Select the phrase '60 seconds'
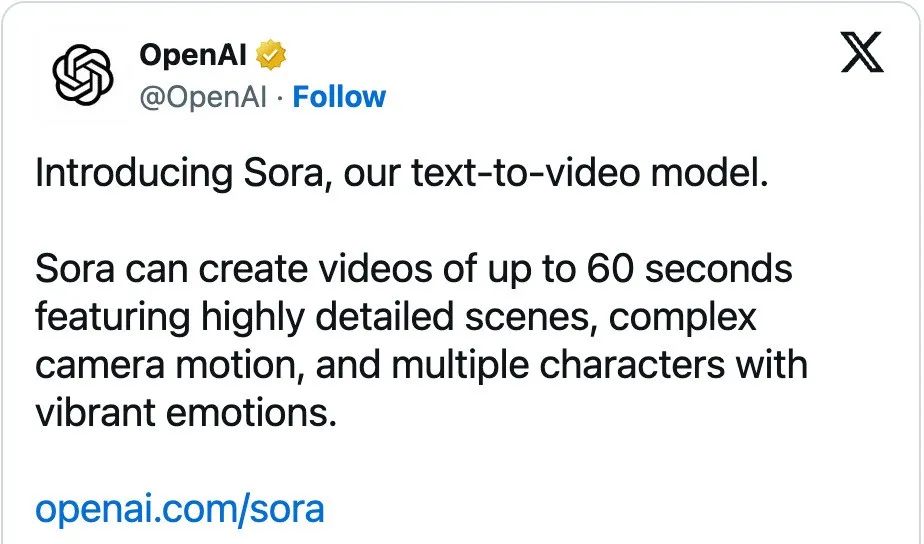Image resolution: width=924 pixels, height=544 pixels. coord(689,269)
